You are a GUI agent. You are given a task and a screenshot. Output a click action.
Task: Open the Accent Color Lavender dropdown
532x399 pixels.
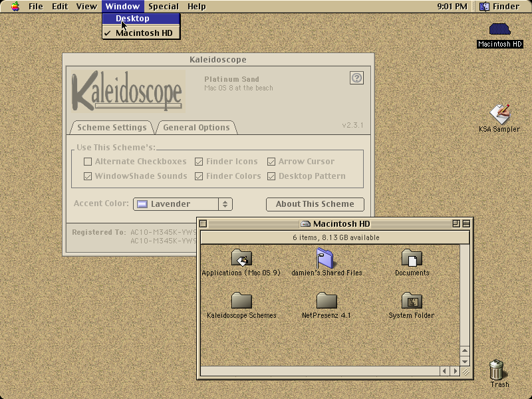coord(182,204)
